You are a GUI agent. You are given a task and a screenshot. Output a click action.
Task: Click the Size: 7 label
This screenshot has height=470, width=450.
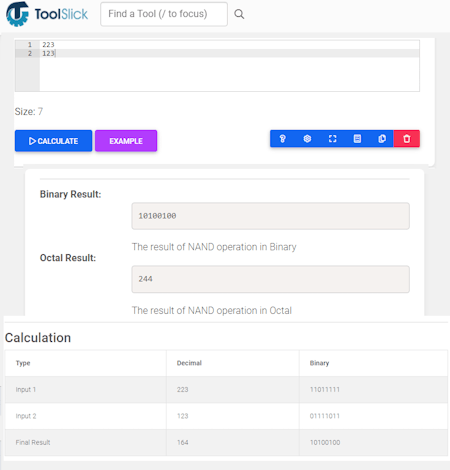click(29, 111)
